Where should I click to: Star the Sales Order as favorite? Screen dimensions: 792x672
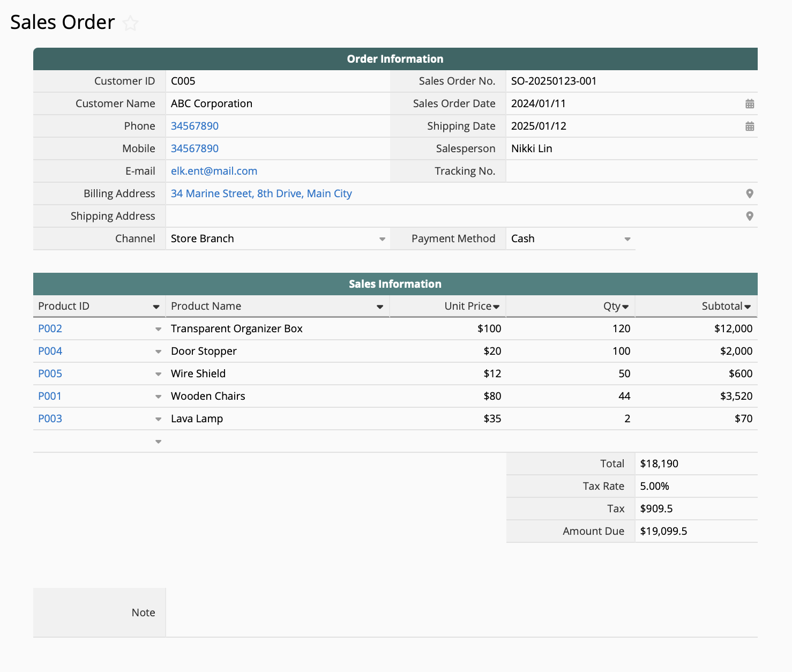pos(130,24)
